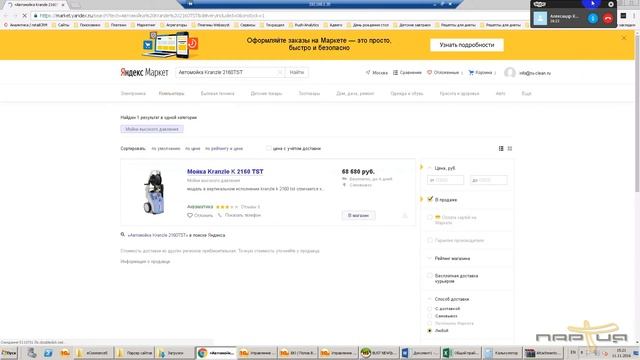Open the Сравнение comparison list icon
The height and width of the screenshot is (360, 640).
[395, 72]
